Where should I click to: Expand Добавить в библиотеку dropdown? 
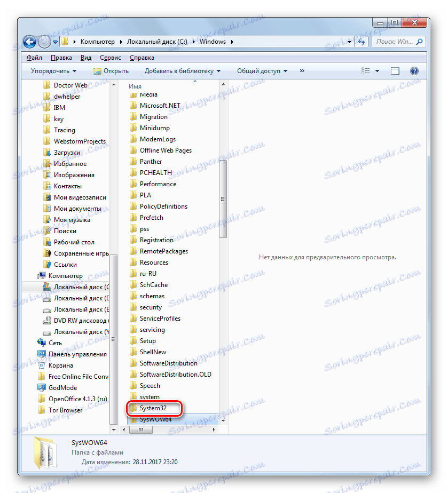click(x=183, y=71)
